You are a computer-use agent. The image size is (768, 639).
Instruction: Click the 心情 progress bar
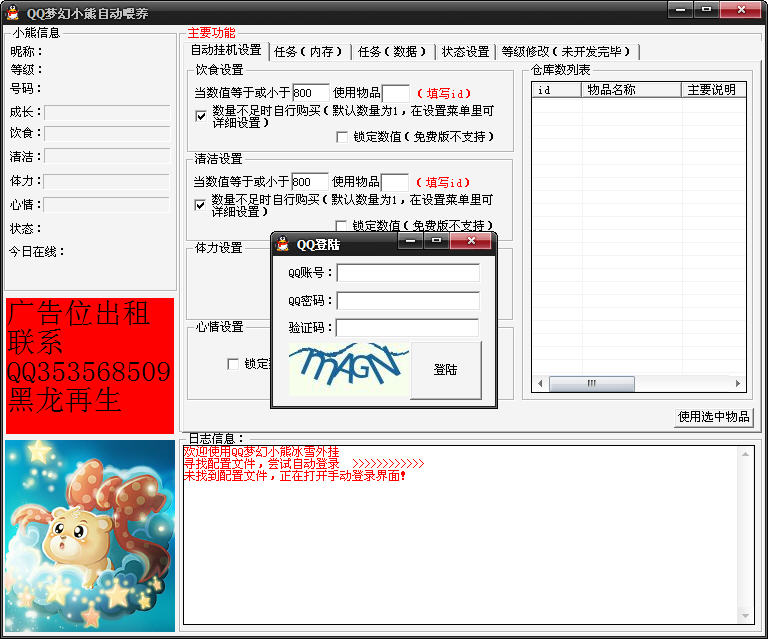pyautogui.click(x=107, y=205)
